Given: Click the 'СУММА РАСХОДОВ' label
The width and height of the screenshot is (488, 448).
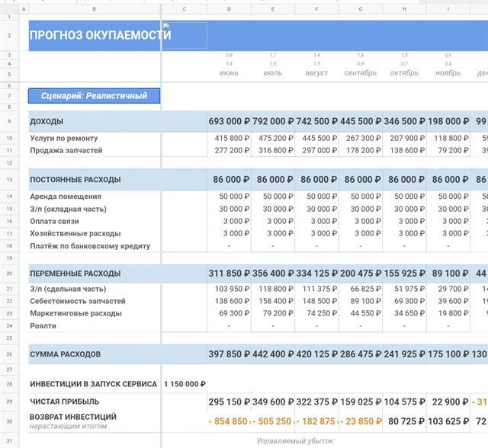Looking at the screenshot, I should [x=65, y=354].
